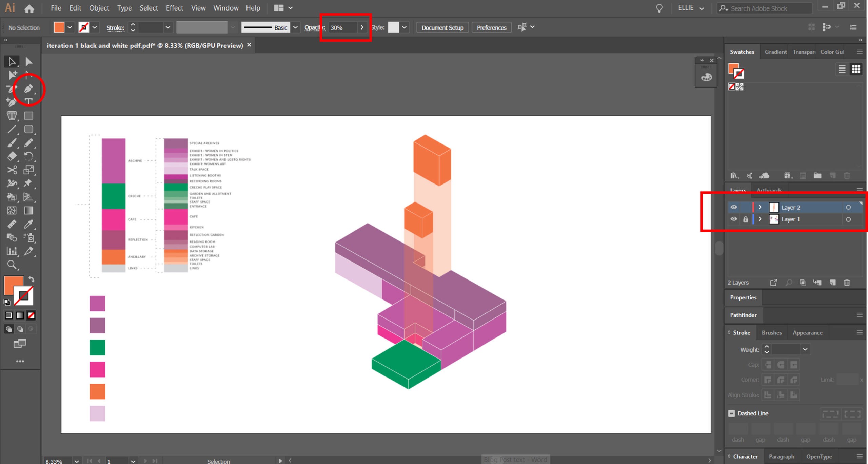Image resolution: width=868 pixels, height=464 pixels.
Task: Open the Effect menu
Action: [174, 8]
